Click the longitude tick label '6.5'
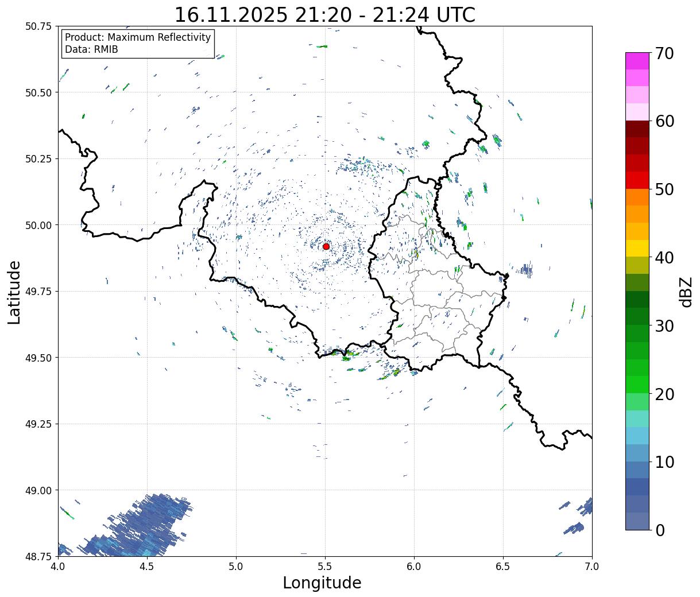The width and height of the screenshot is (700, 597). tap(503, 567)
